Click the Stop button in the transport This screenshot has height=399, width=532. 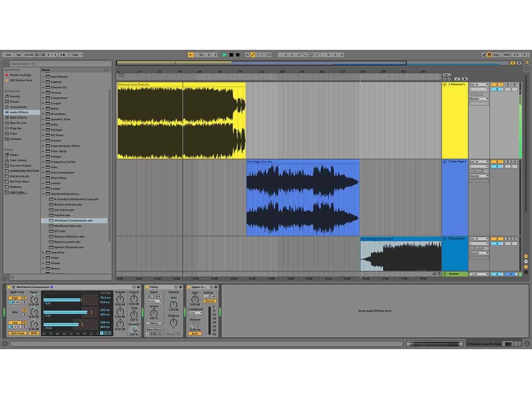[230, 55]
